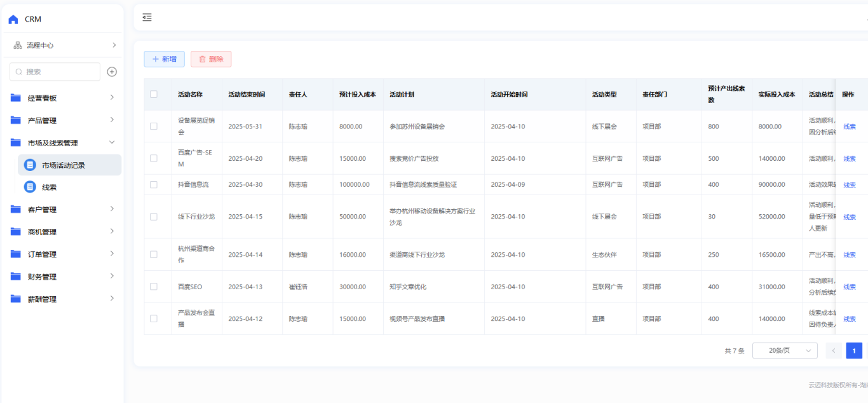
Task: Click the magnifier icon in search box
Action: click(19, 72)
